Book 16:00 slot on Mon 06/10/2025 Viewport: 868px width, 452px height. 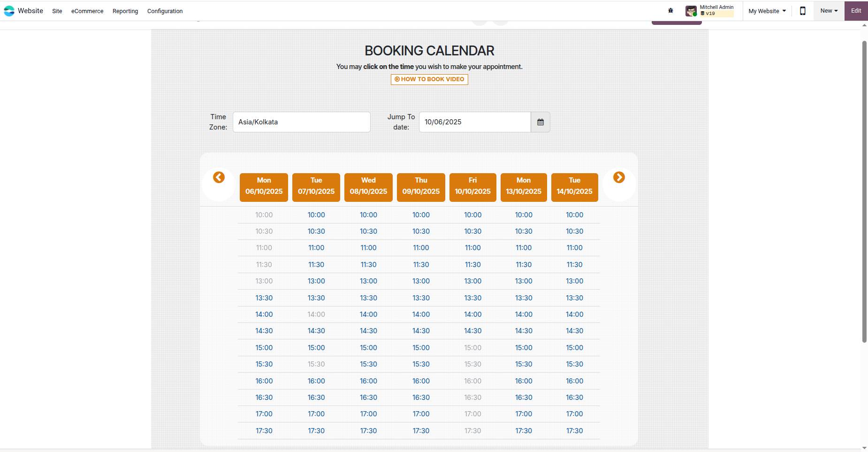coord(264,381)
